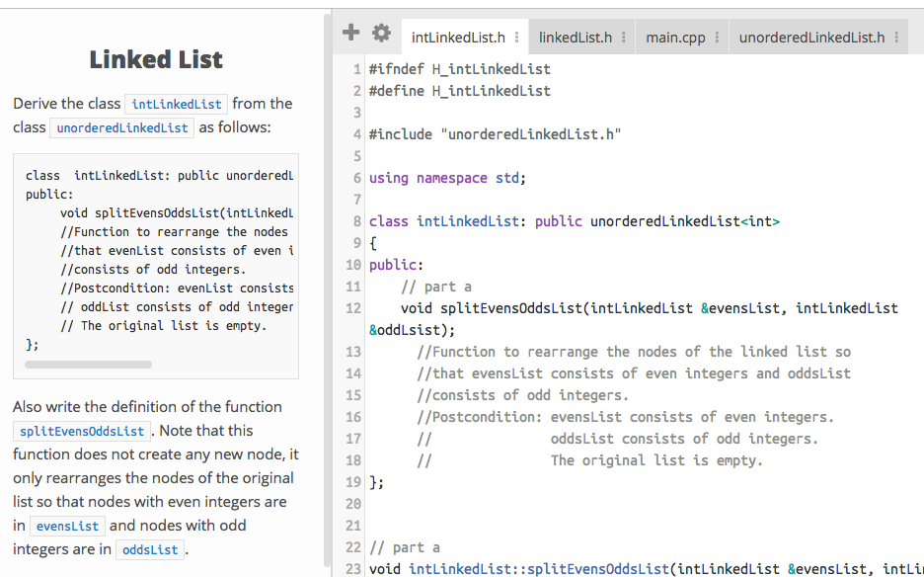
Task: Click the oddsList reference badge
Action: [149, 549]
